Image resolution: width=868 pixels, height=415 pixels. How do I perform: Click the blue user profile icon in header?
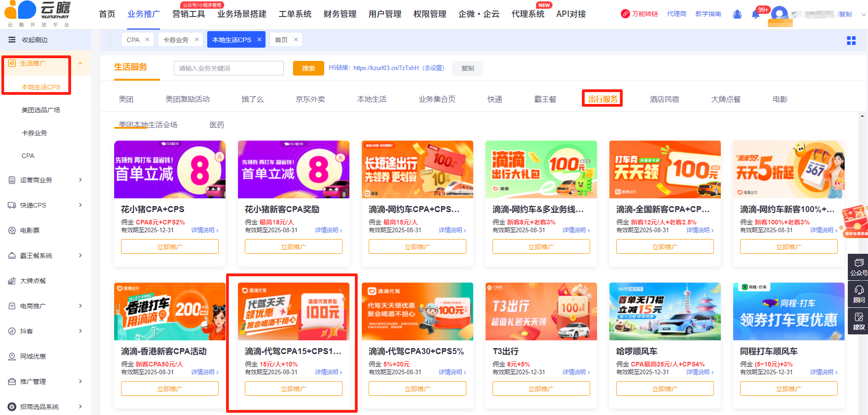tap(737, 14)
